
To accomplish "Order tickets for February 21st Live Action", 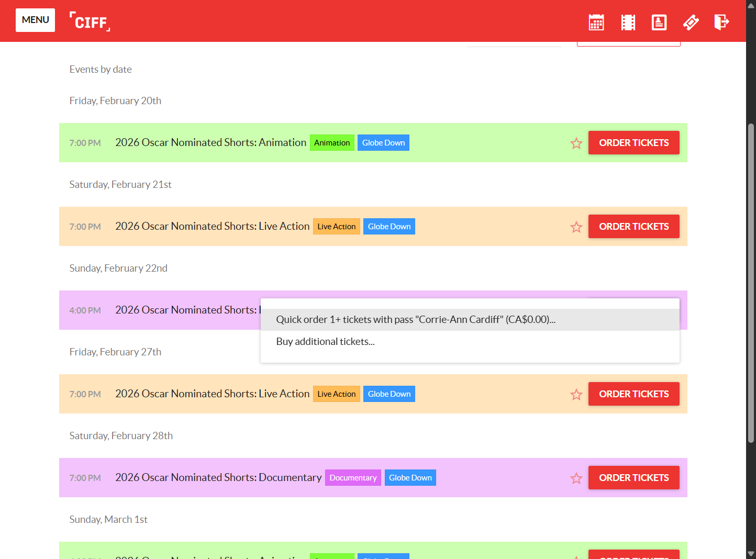I will pos(634,226).
